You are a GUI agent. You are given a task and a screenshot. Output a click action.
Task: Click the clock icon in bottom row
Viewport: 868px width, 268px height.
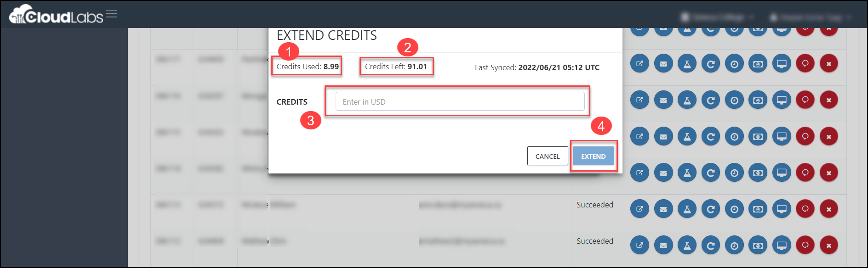(734, 246)
